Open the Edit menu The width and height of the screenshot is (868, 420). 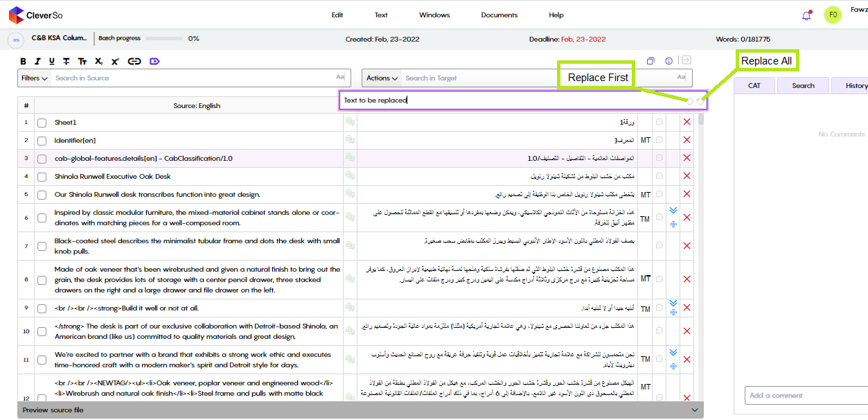[337, 15]
